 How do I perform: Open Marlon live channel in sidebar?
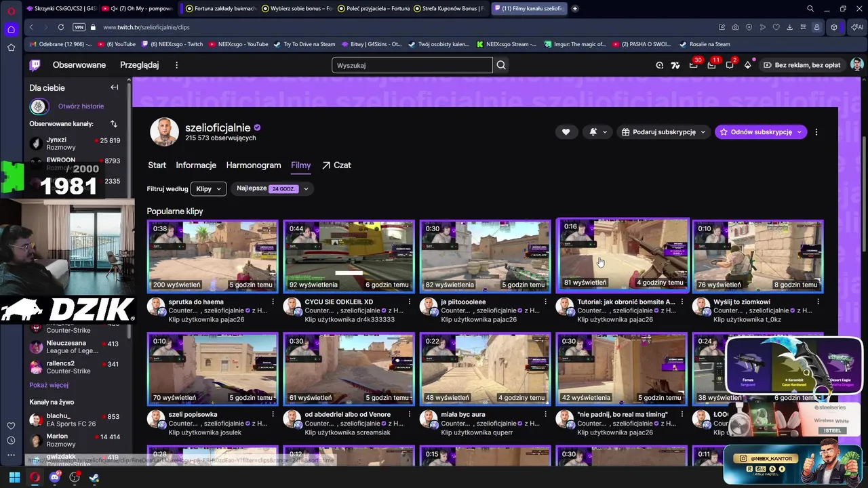coord(75,441)
